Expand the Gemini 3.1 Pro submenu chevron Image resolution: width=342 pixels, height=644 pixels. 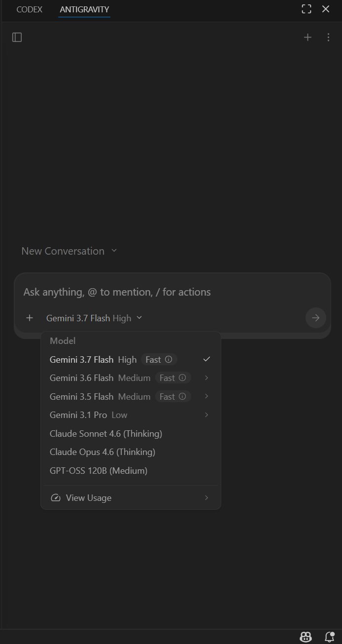click(206, 415)
